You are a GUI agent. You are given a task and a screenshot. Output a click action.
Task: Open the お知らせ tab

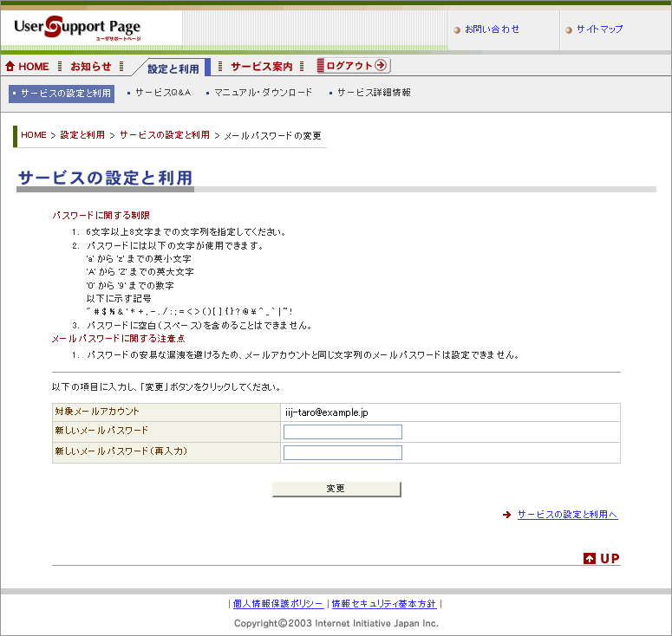(x=91, y=67)
